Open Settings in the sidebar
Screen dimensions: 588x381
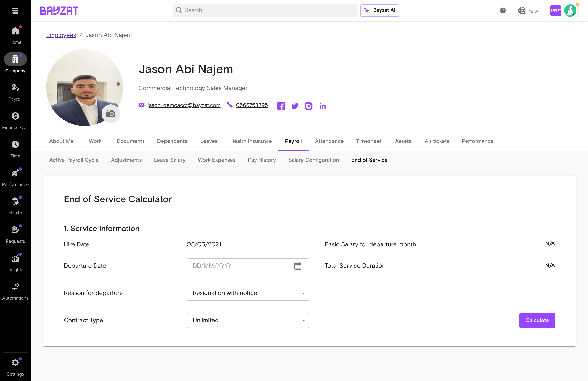coord(15,367)
